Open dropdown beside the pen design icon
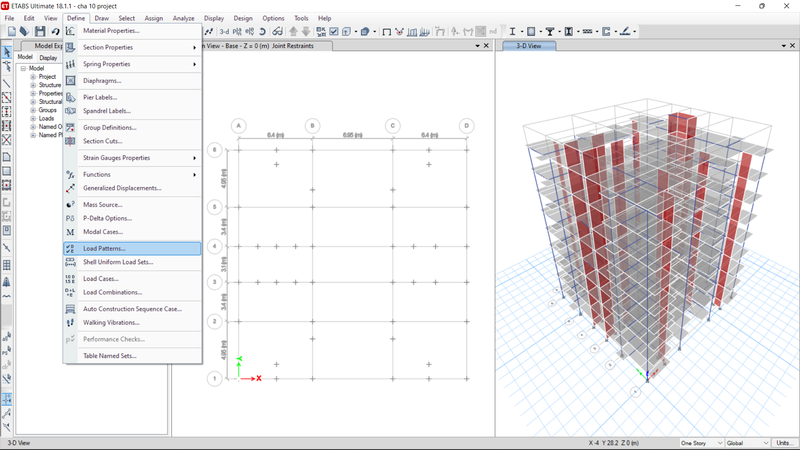Image resolution: width=800 pixels, height=450 pixels. point(635,32)
